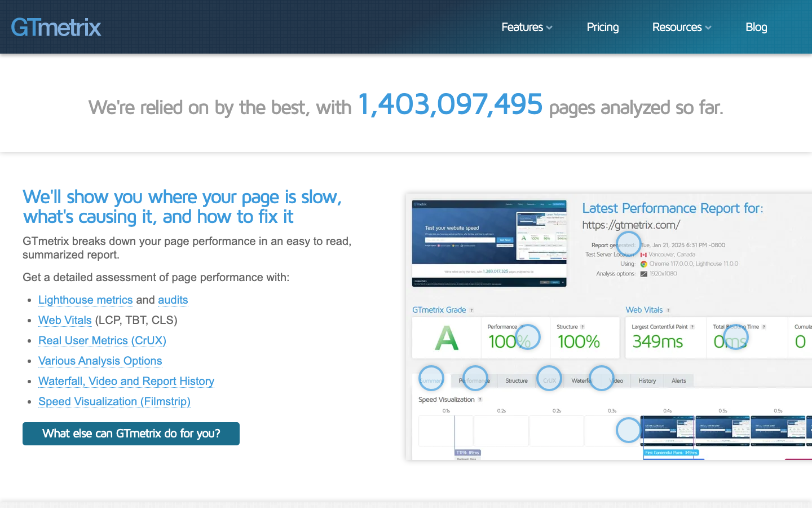Click the Canadian flag icon beside Vancouver
812x508 pixels.
[x=643, y=255]
